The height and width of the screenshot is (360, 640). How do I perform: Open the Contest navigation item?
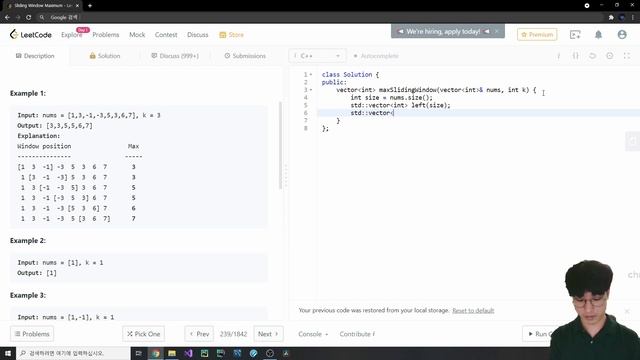point(166,35)
